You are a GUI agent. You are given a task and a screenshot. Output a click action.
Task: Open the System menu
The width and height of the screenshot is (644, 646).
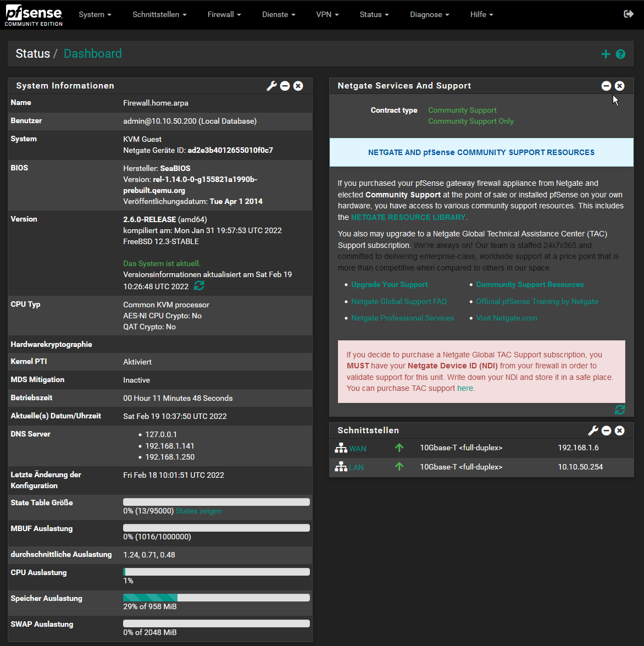coord(95,14)
